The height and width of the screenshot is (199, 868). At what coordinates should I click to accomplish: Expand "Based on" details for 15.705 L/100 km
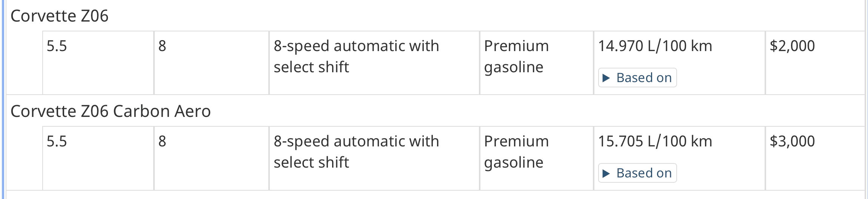click(643, 173)
